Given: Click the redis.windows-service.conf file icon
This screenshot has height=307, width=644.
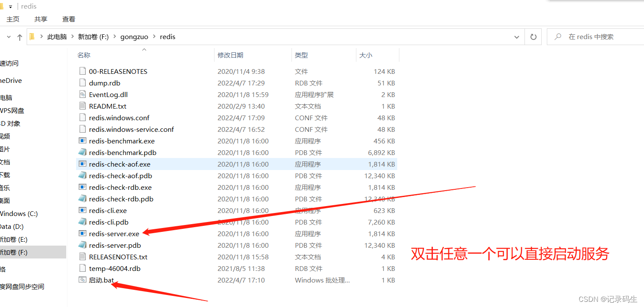Looking at the screenshot, I should [83, 129].
